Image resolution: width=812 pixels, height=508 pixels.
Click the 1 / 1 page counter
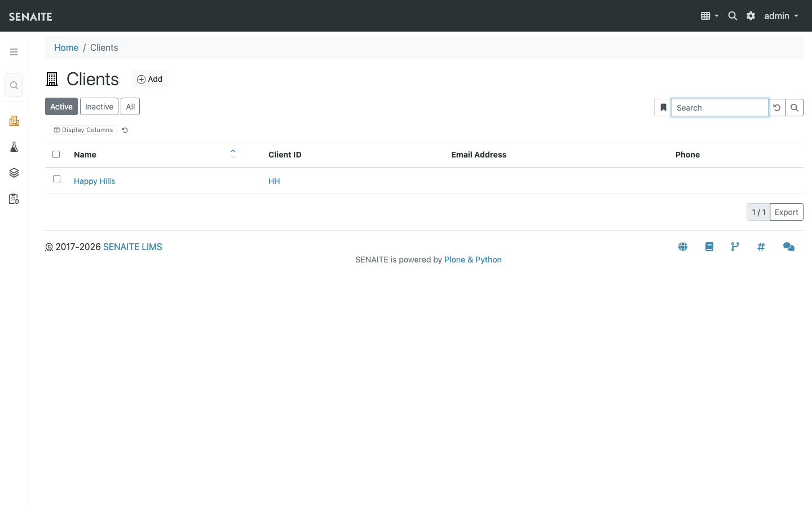(758, 212)
